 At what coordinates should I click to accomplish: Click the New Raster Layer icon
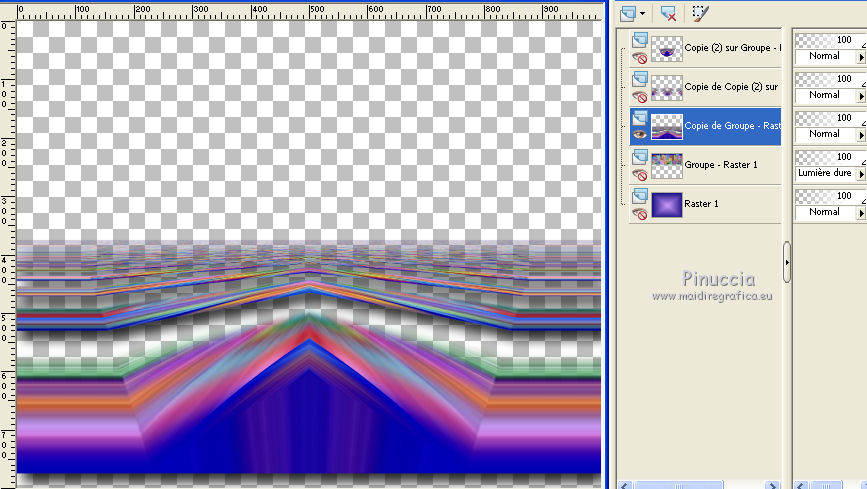(628, 13)
